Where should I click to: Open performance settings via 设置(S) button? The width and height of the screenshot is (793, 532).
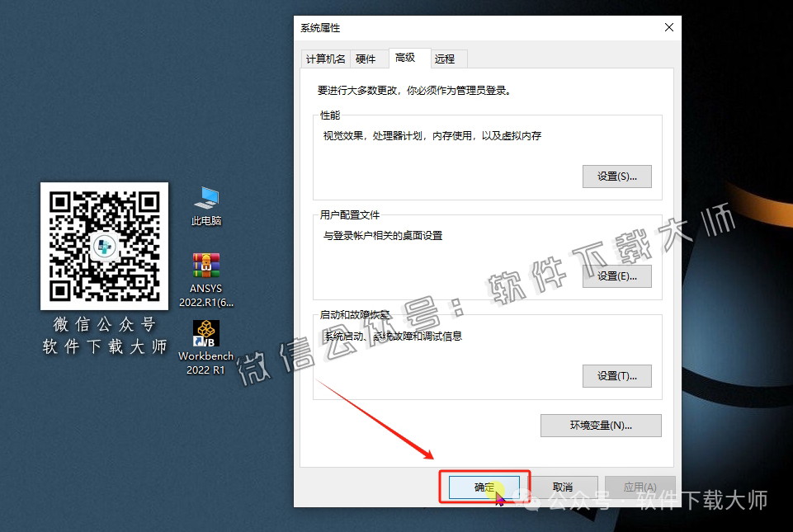(x=616, y=176)
